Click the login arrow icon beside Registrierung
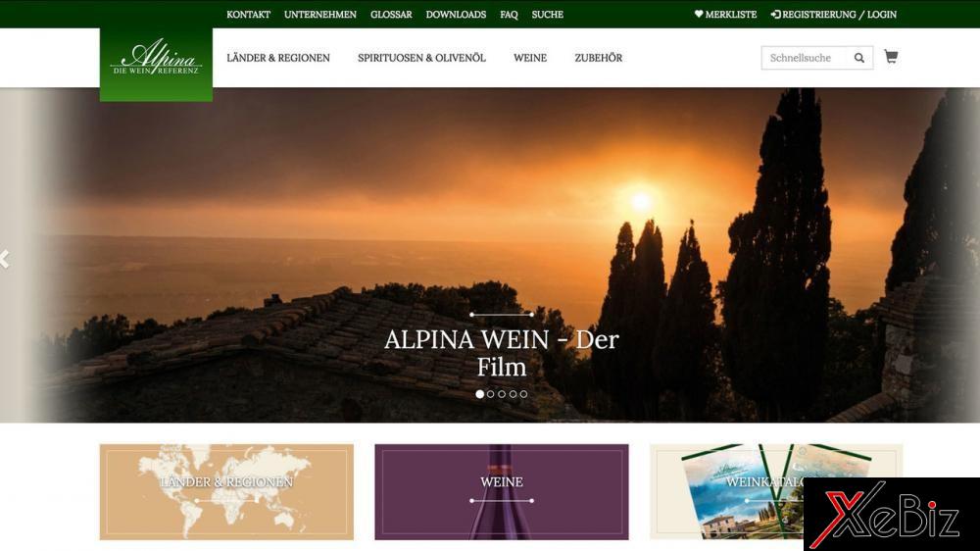The height and width of the screenshot is (551, 980). coord(775,14)
